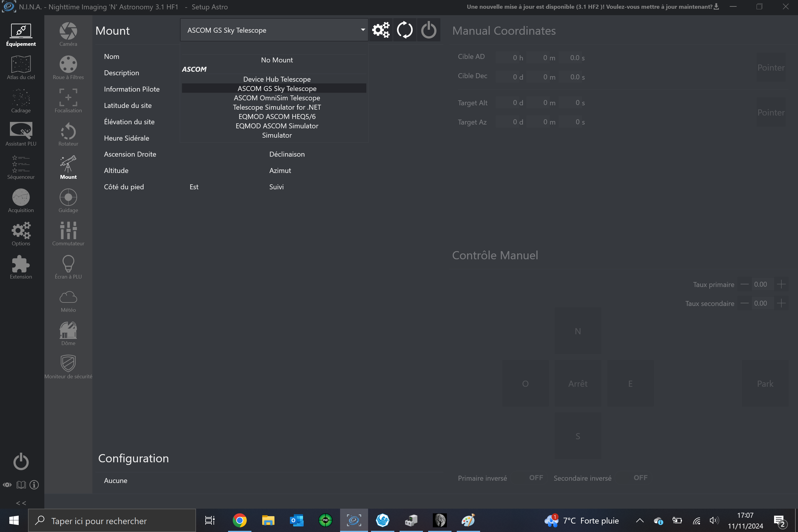
Task: Collapse the sidebar with the << arrows
Action: tap(21, 503)
